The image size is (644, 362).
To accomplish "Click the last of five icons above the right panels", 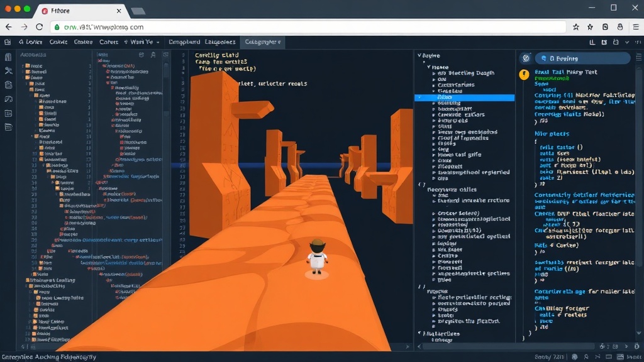I will pos(638,42).
